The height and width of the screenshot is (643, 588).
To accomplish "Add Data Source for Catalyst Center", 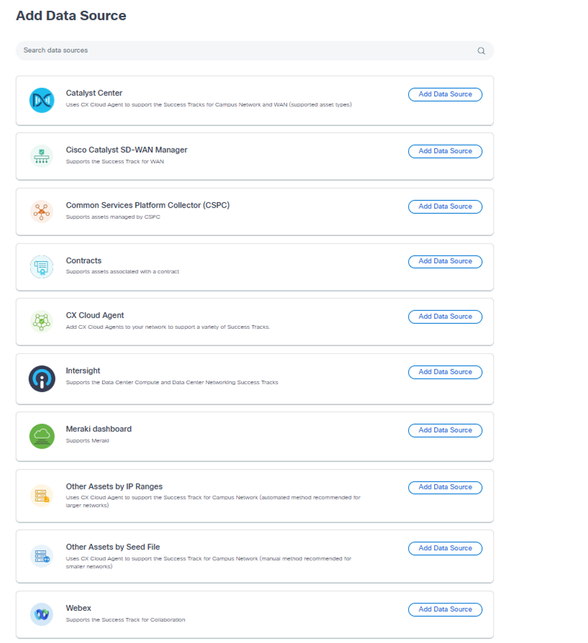I will 445,94.
